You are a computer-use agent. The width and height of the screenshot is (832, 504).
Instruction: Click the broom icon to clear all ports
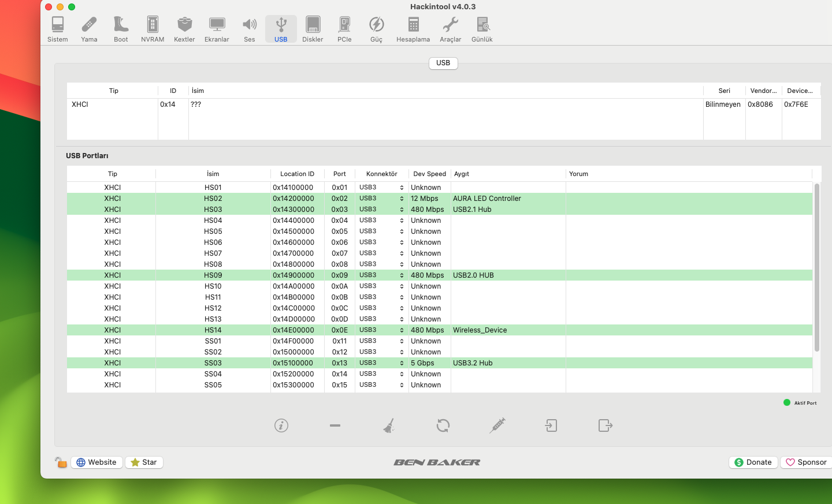pyautogui.click(x=389, y=425)
